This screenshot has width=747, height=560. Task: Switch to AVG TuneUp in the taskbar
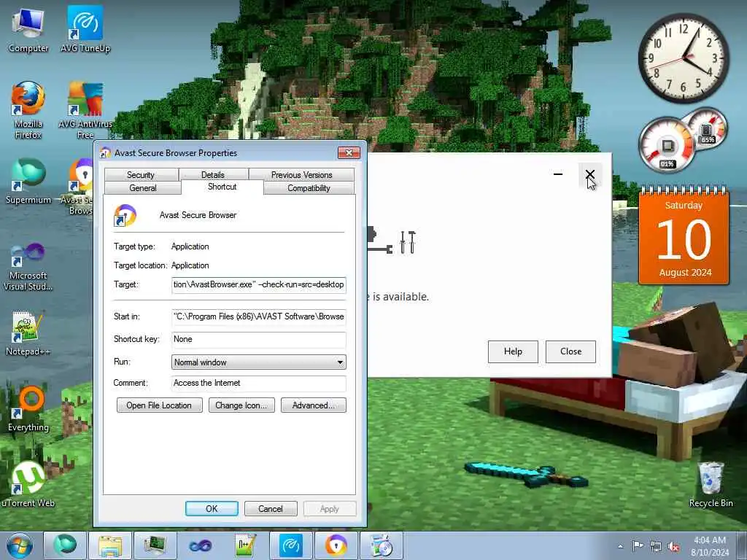coord(290,545)
